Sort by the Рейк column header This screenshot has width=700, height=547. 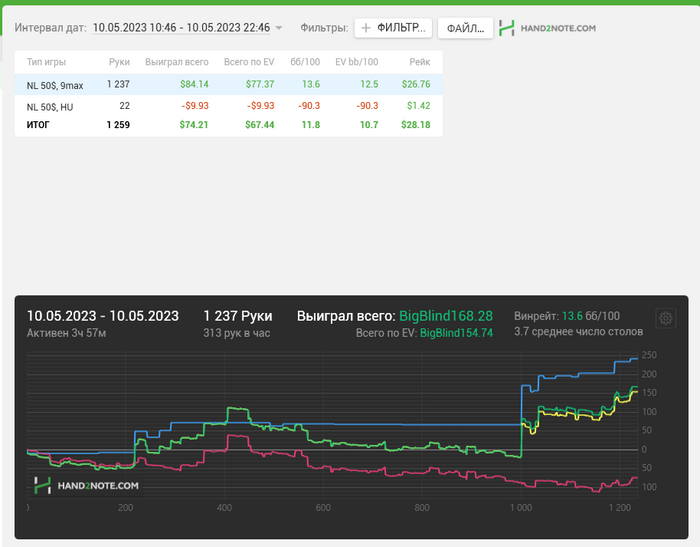tap(420, 62)
